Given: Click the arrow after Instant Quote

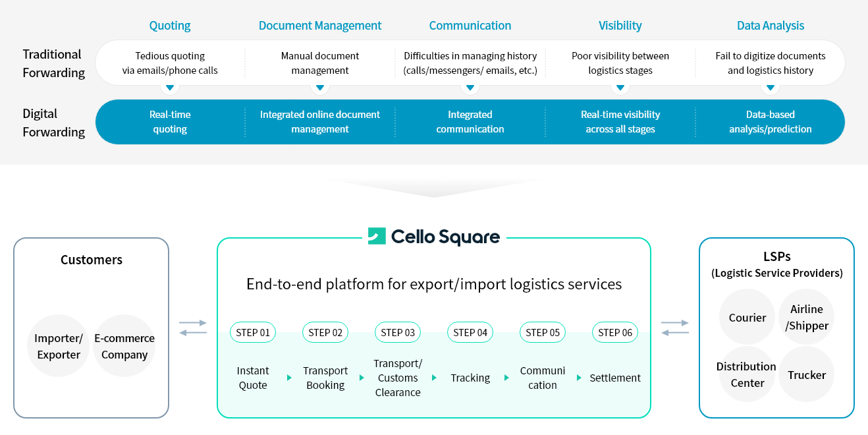Looking at the screenshot, I should [x=289, y=378].
